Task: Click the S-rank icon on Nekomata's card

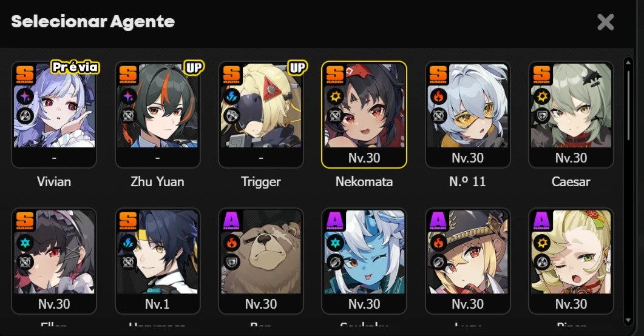Action: click(334, 74)
